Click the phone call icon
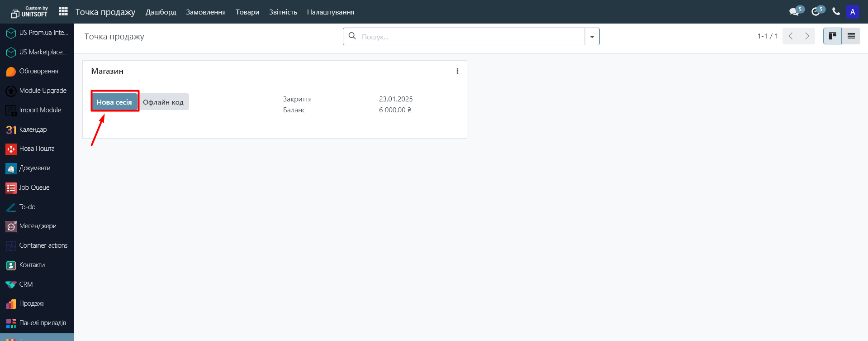This screenshot has height=341, width=868. click(x=836, y=12)
